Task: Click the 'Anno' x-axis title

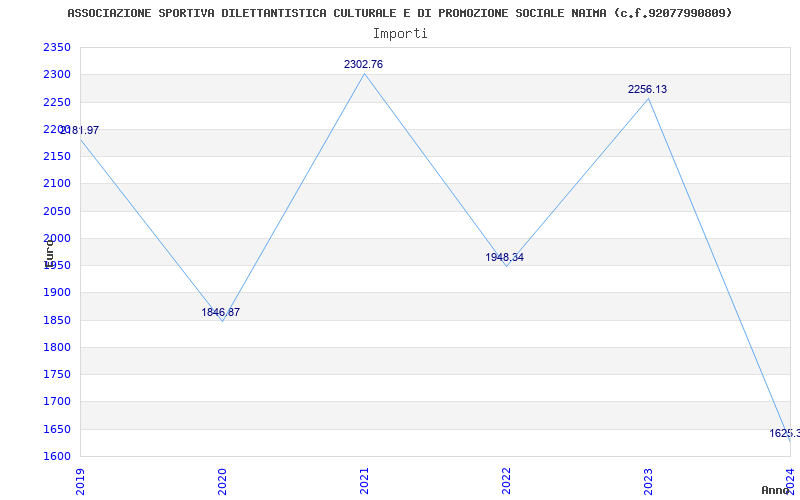Action: pos(776,490)
